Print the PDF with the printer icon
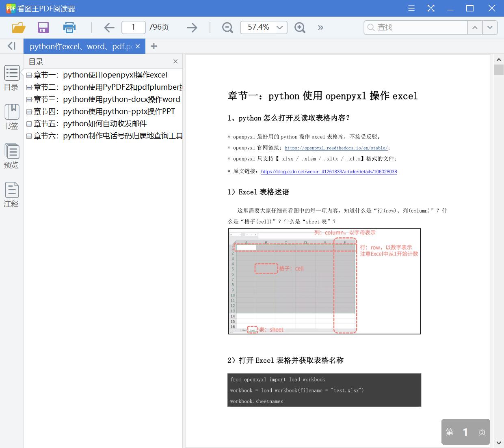The width and height of the screenshot is (504, 448). tap(69, 27)
